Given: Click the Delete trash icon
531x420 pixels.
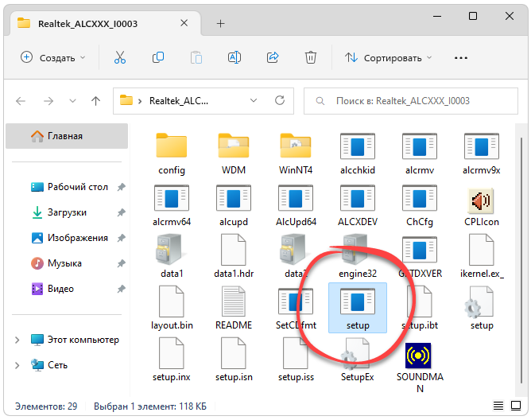Looking at the screenshot, I should (x=311, y=57).
